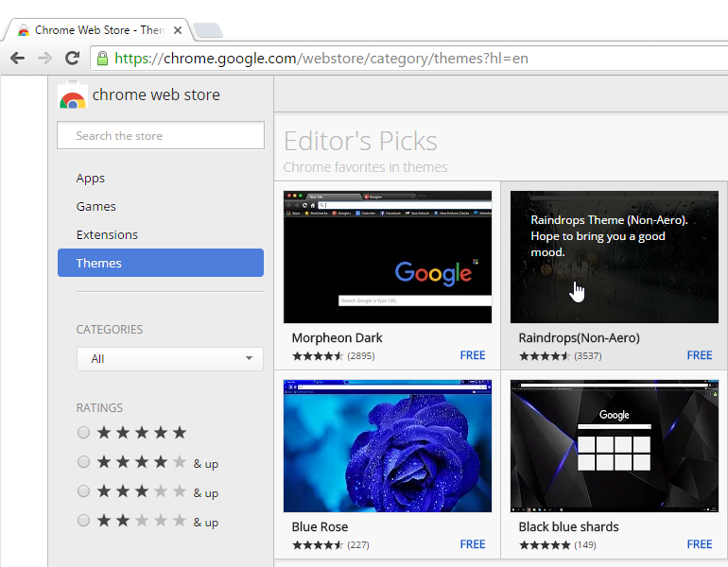The image size is (728, 567).
Task: Choose the 2 stars & up rating
Action: (84, 521)
